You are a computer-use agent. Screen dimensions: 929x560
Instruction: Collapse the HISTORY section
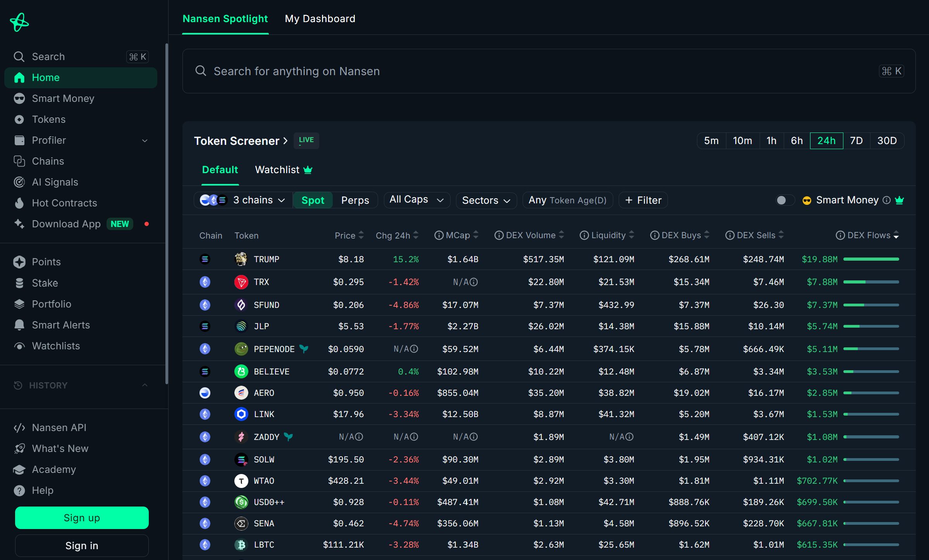click(x=145, y=385)
